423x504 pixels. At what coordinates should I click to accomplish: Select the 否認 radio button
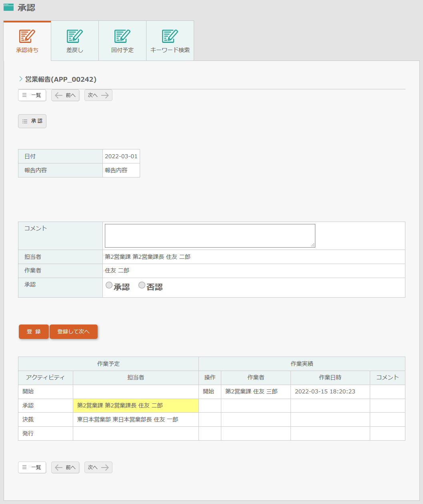click(142, 285)
